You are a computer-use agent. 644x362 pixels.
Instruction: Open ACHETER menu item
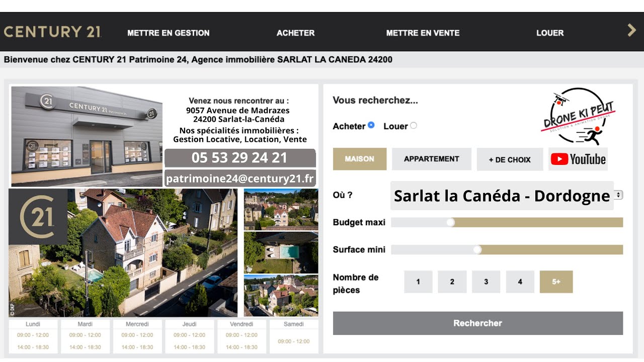pyautogui.click(x=295, y=33)
